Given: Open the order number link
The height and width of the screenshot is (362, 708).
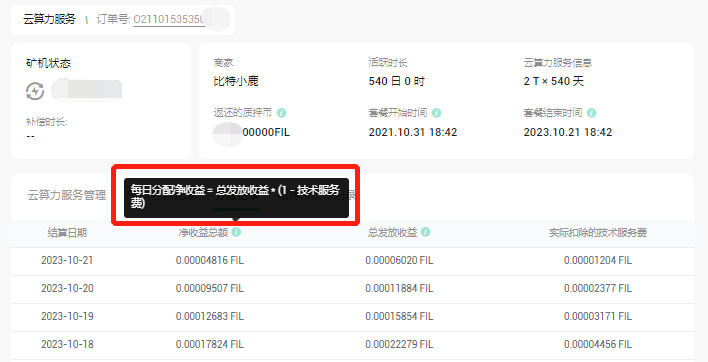Looking at the screenshot, I should point(169,20).
